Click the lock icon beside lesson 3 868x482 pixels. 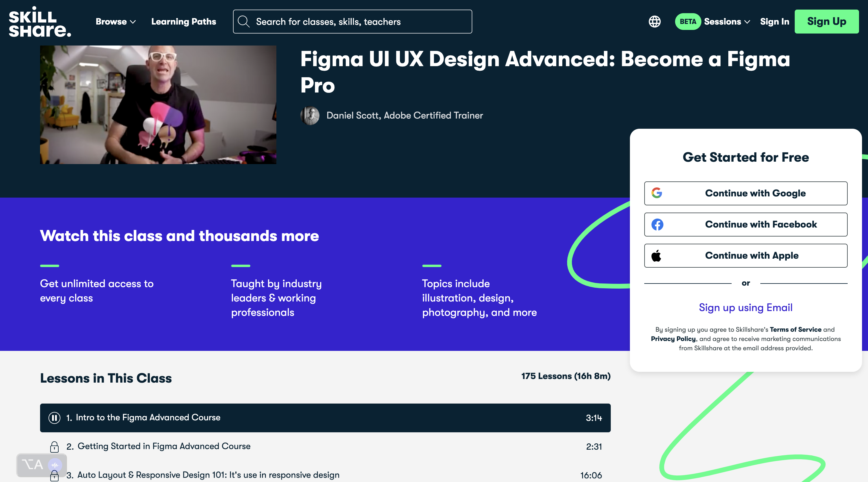coord(54,476)
